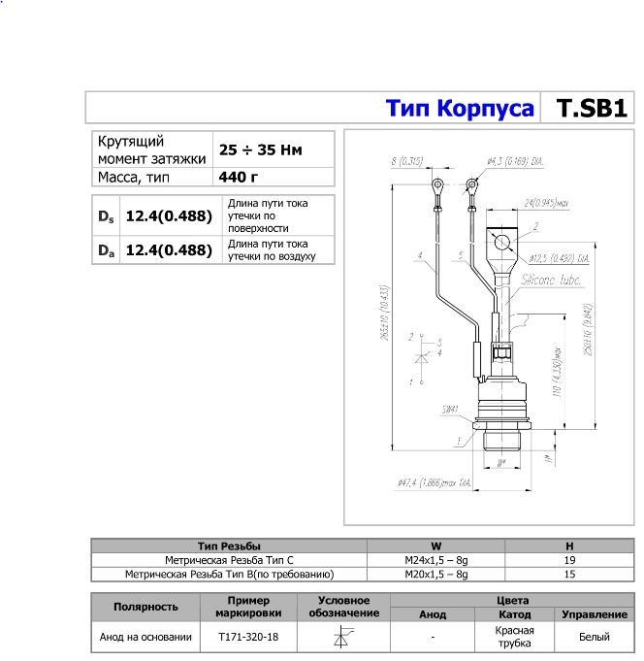The image size is (644, 661).
Task: Click the H column header
Action: (569, 545)
